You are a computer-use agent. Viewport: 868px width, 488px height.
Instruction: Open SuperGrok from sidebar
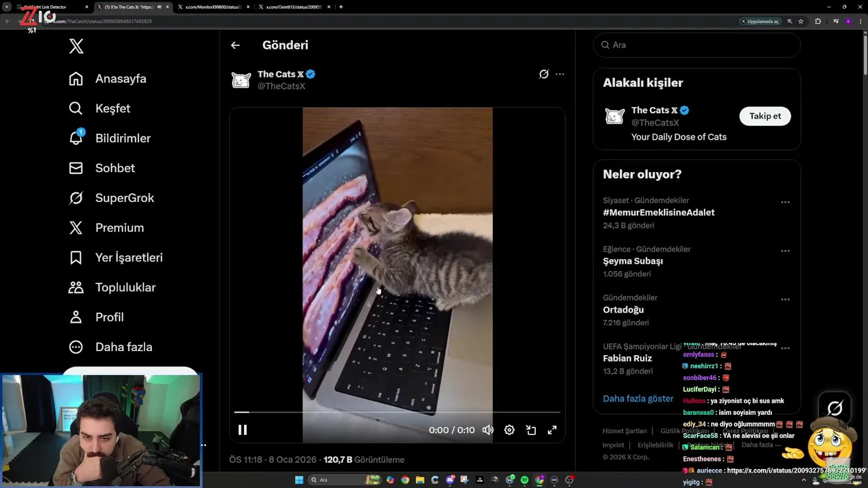[112, 198]
